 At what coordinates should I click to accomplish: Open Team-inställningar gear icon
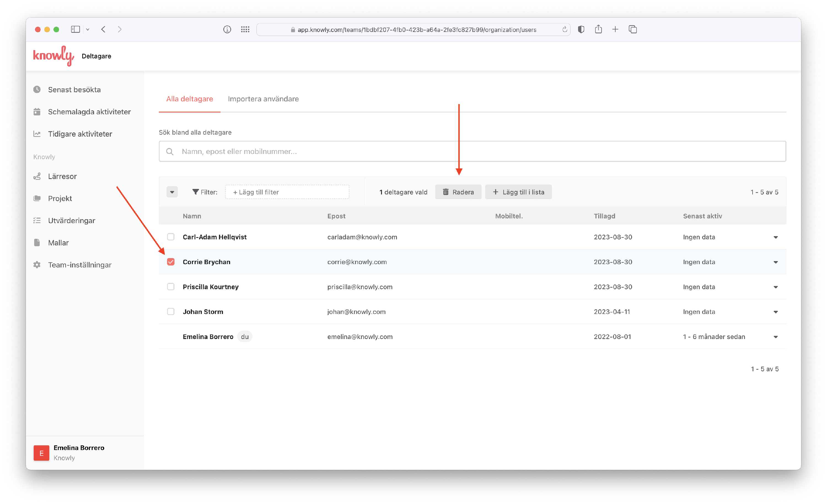coord(37,265)
